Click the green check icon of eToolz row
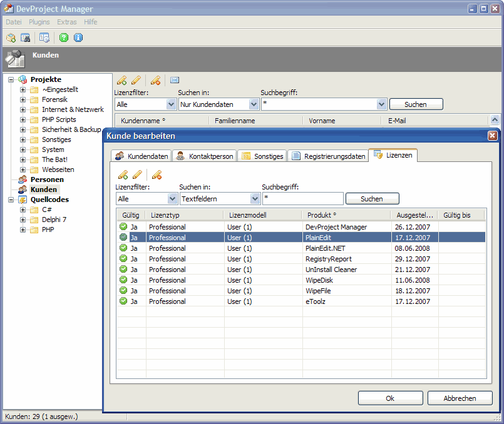Screen dimensions: 504x424 click(x=123, y=301)
